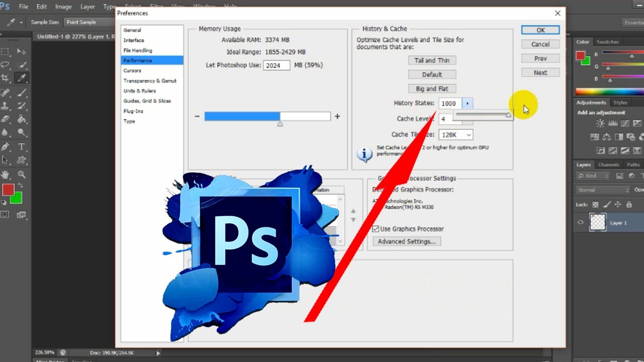Select the Crop tool

[x=6, y=78]
